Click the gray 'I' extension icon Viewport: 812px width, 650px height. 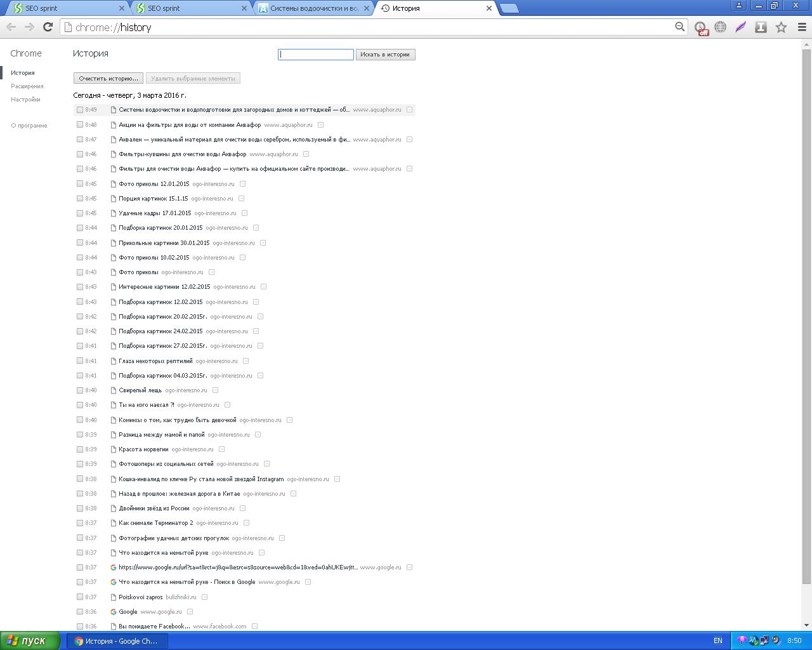(x=761, y=27)
